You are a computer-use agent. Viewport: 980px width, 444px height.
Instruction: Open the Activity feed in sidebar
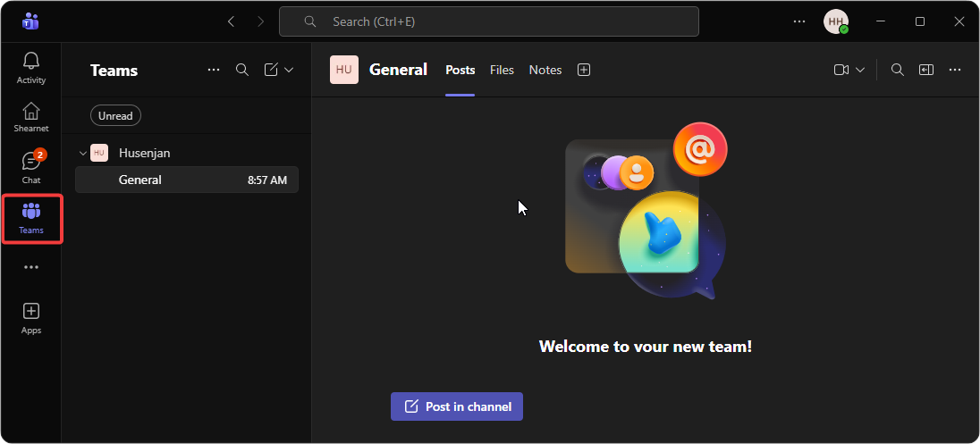tap(31, 68)
